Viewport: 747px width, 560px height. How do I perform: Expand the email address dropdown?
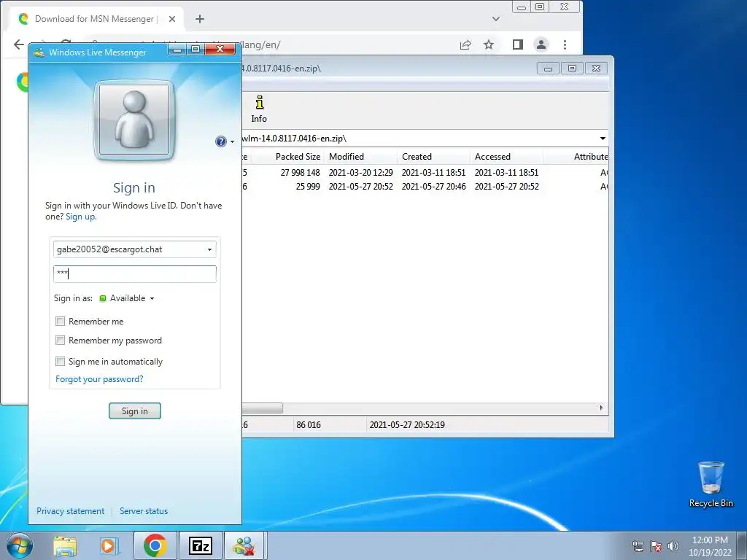click(209, 249)
